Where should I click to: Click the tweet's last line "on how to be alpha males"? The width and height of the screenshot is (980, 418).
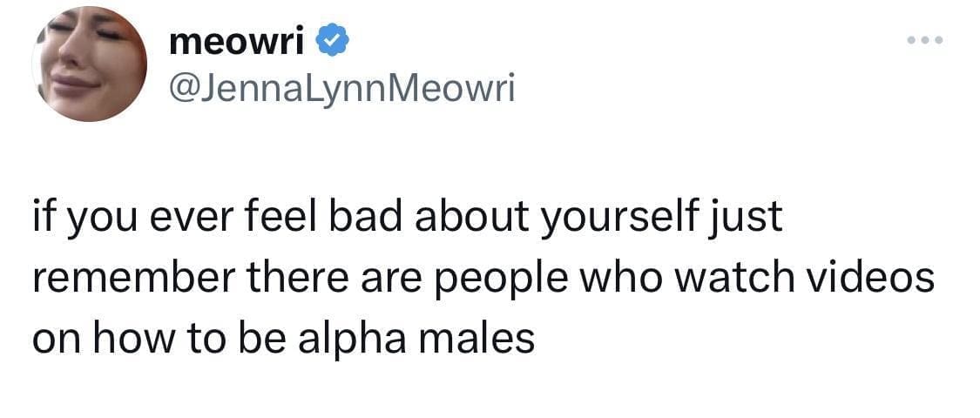pos(283,338)
